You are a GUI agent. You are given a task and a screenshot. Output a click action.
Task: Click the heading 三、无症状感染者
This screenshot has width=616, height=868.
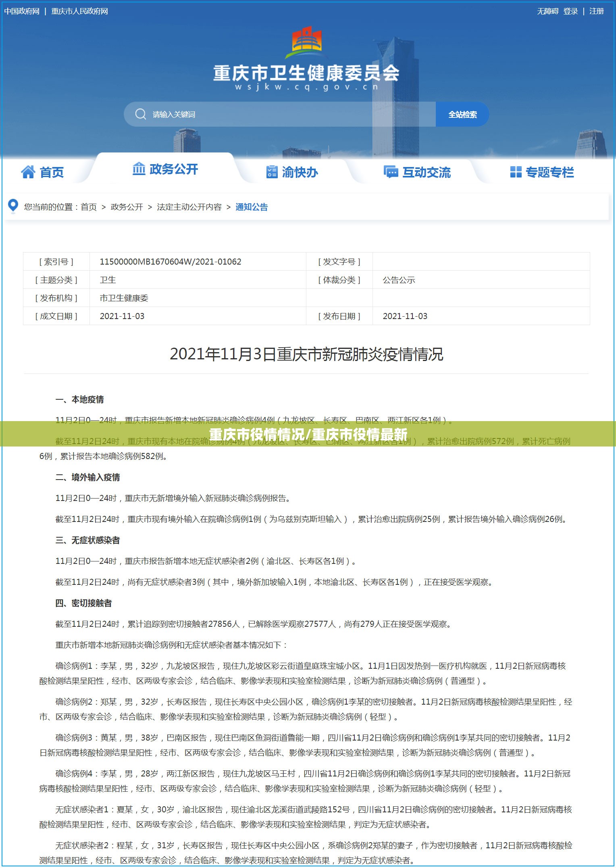point(88,540)
